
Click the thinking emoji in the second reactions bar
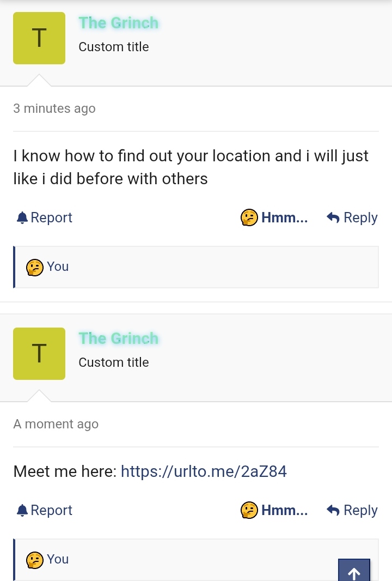click(x=34, y=560)
